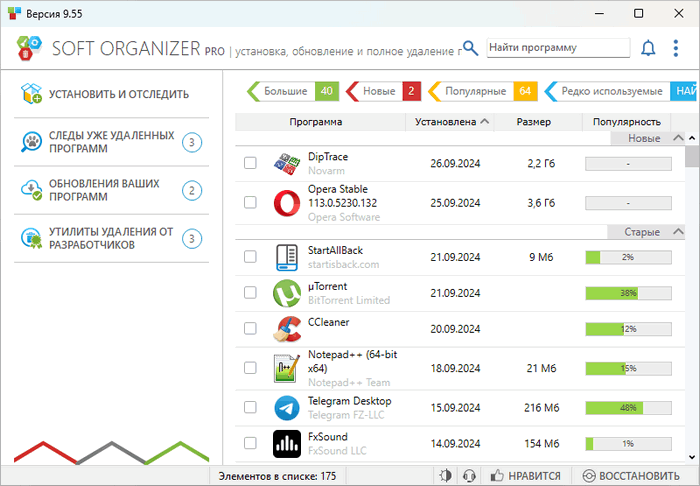Click the DipTrace date 26.09.2024
The image size is (700, 486).
pos(455,163)
